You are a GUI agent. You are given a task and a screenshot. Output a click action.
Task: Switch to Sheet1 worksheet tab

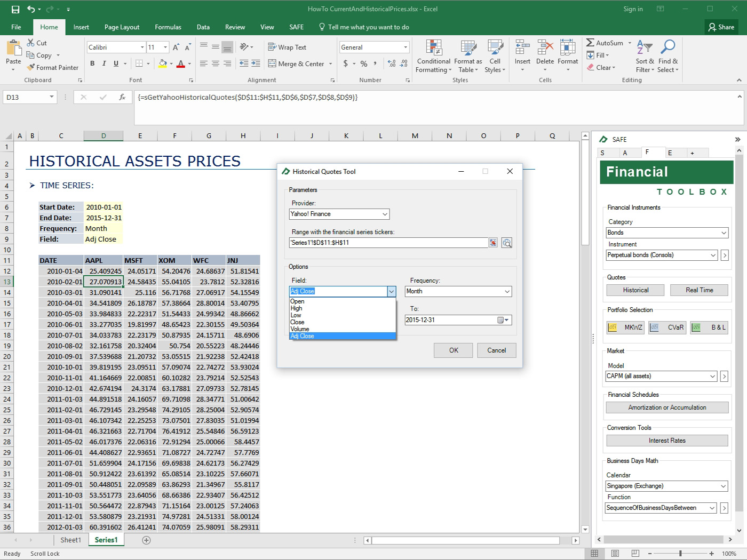coord(70,540)
